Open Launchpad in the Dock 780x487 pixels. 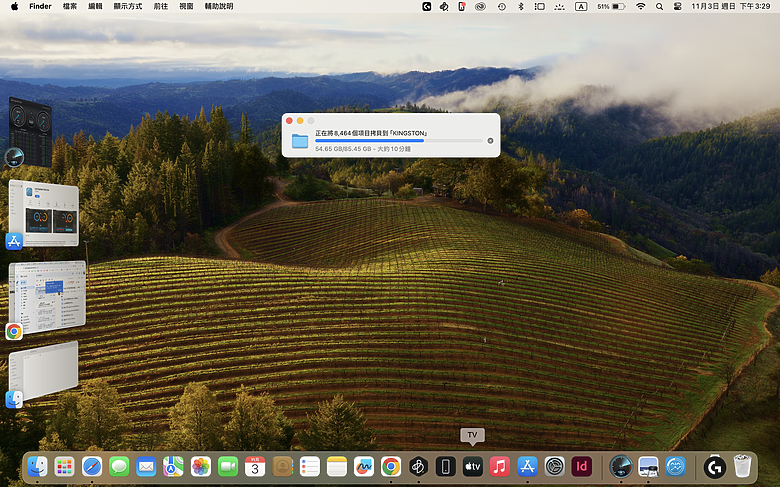pyautogui.click(x=65, y=467)
